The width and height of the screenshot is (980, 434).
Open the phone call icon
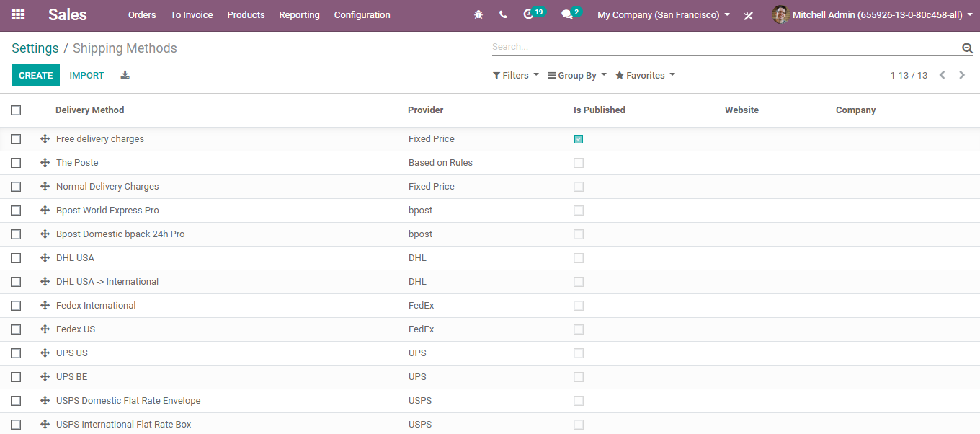pos(503,14)
